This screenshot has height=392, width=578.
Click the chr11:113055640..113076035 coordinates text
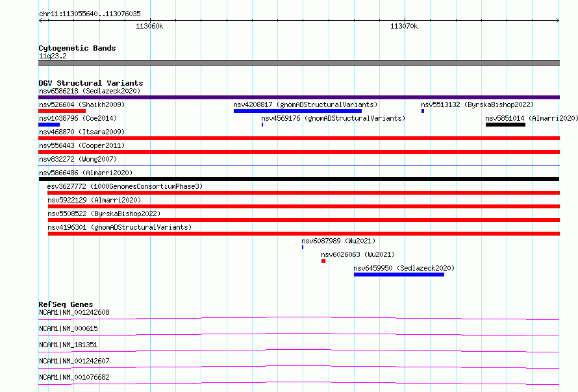90,14
